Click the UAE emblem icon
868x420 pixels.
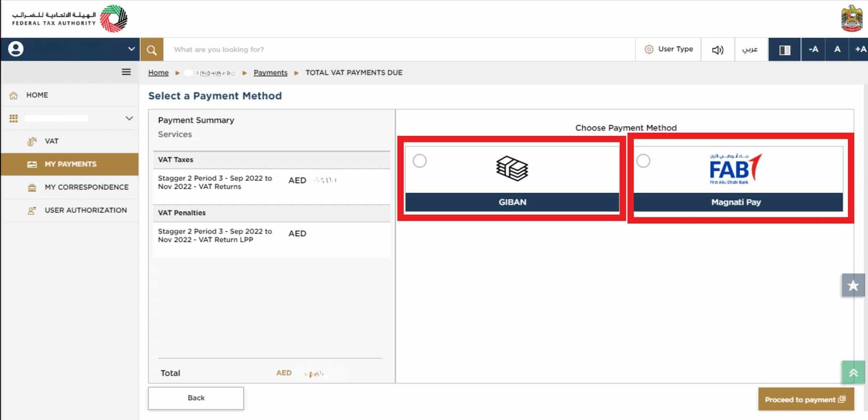pyautogui.click(x=852, y=18)
